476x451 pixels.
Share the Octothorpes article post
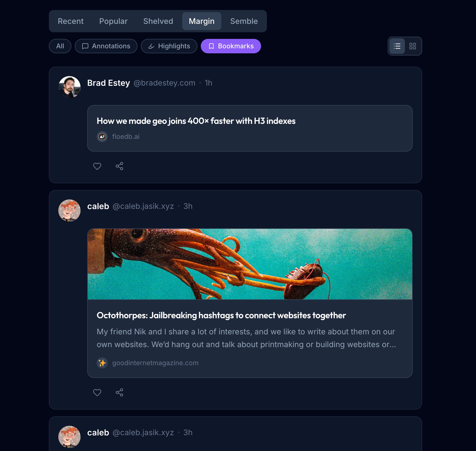click(119, 392)
